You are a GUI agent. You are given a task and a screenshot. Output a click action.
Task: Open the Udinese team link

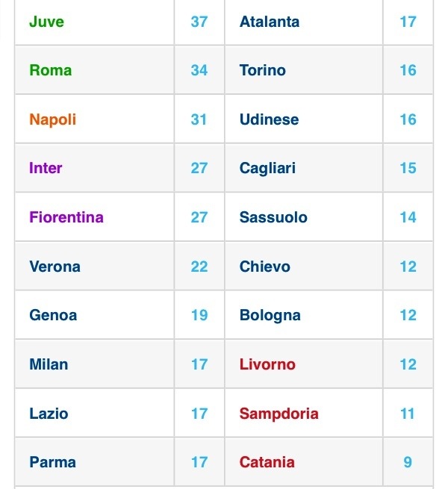pyautogui.click(x=269, y=119)
